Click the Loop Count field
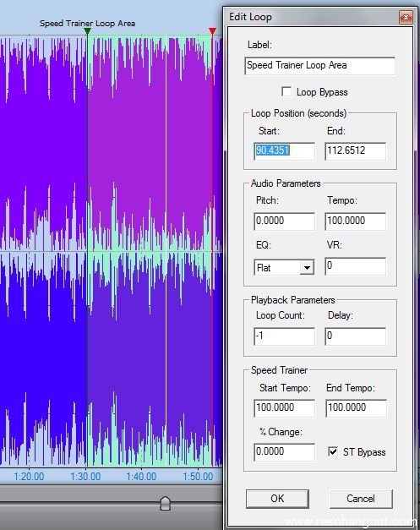The width and height of the screenshot is (420, 530). pos(284,336)
